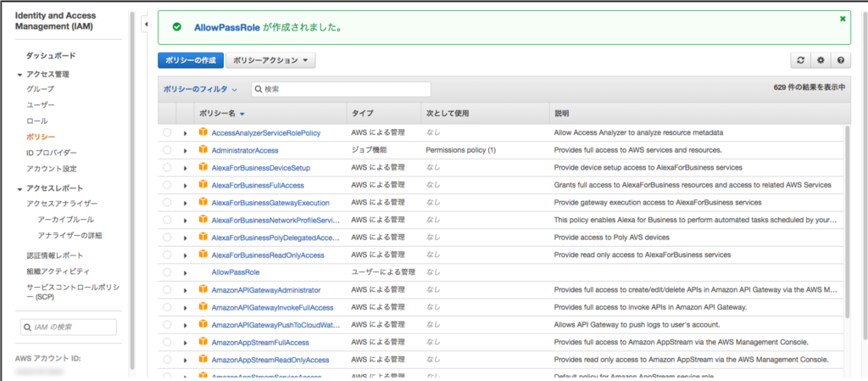
Task: Expand the AdministratorAccess row details
Action: 185,150
